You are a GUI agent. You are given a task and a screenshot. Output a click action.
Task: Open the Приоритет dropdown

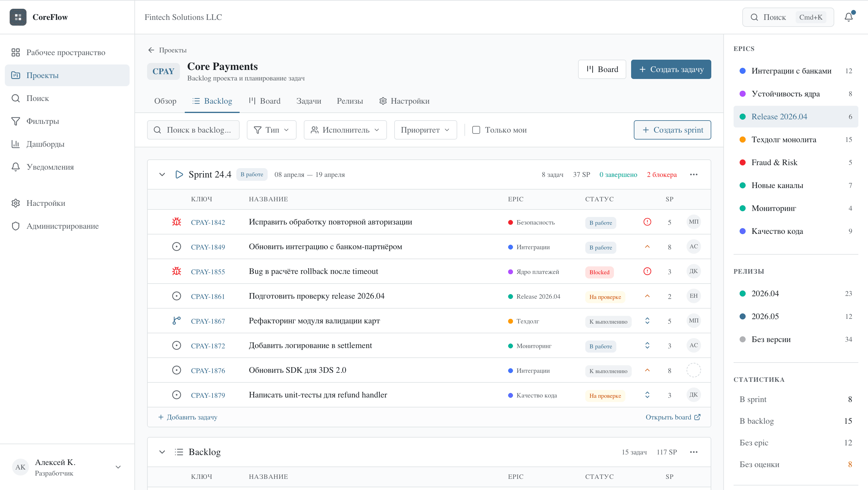425,130
